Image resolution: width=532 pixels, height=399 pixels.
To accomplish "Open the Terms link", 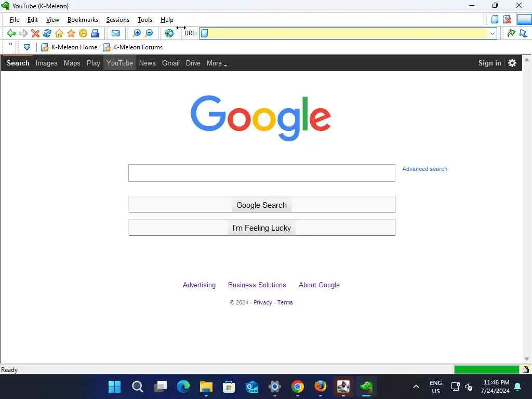I will [285, 303].
